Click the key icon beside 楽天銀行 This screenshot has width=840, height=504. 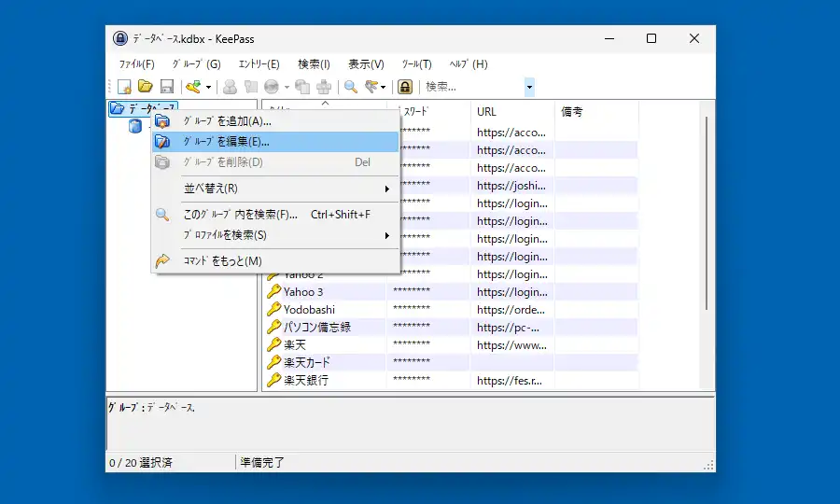(273, 380)
